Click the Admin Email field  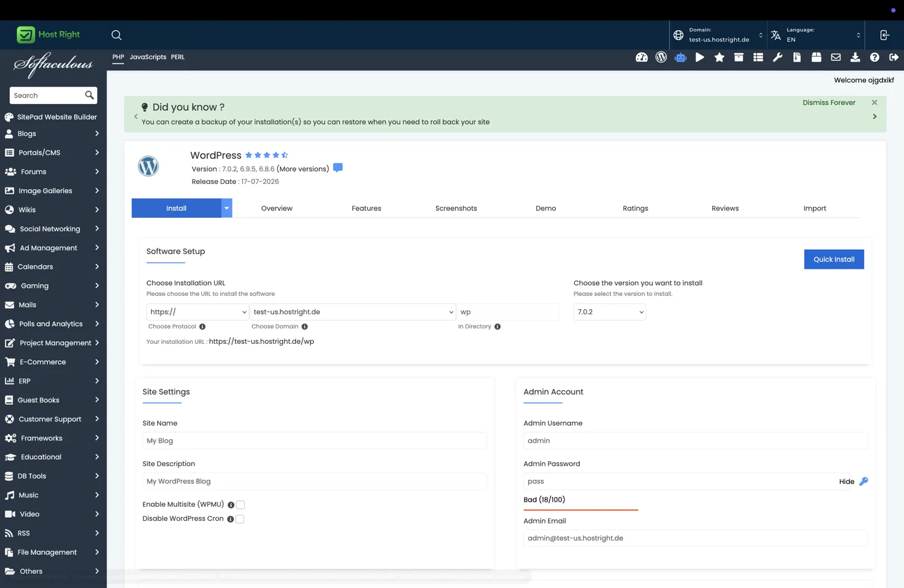pyautogui.click(x=696, y=538)
